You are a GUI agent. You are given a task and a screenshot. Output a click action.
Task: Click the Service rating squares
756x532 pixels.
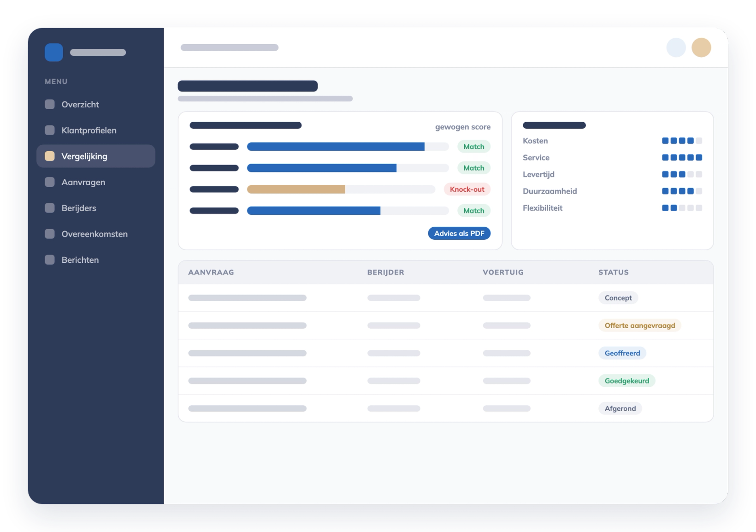click(682, 158)
